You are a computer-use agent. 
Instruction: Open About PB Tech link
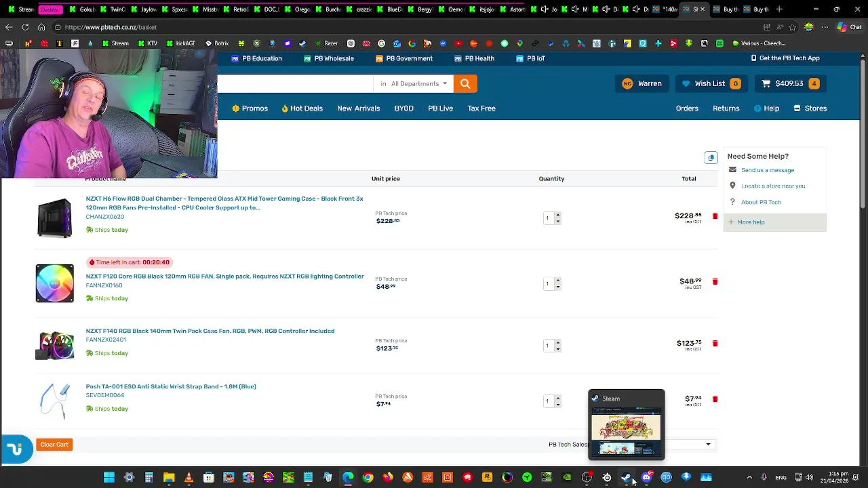tap(761, 202)
